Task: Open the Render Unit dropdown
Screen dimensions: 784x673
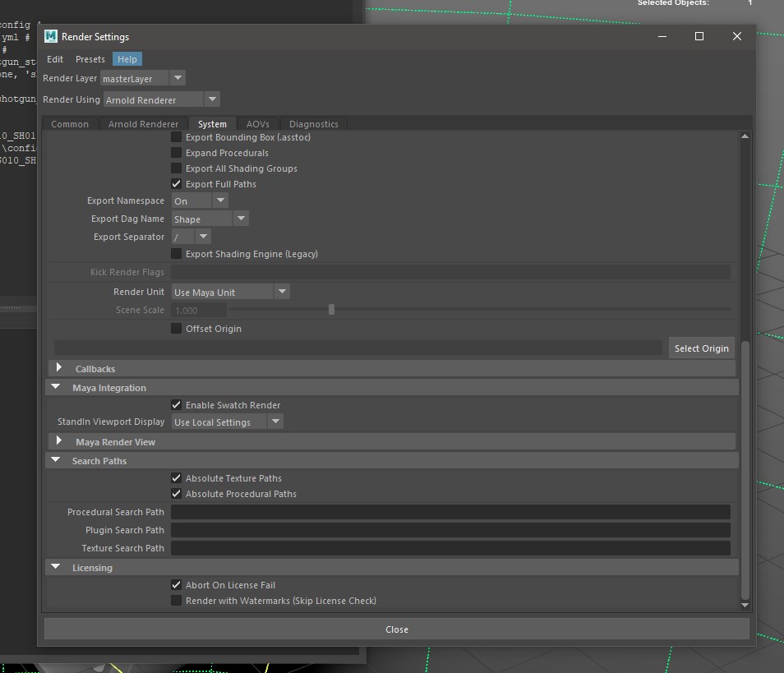Action: coord(282,291)
